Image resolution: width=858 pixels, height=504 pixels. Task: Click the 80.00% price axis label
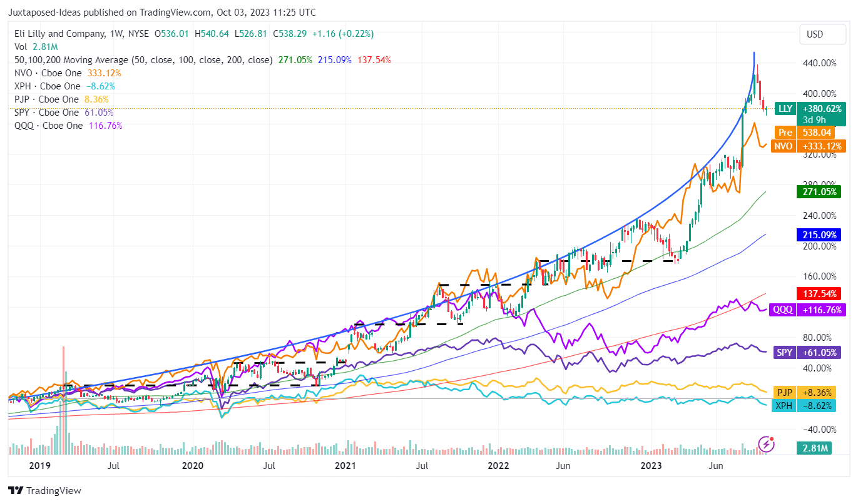coord(819,337)
